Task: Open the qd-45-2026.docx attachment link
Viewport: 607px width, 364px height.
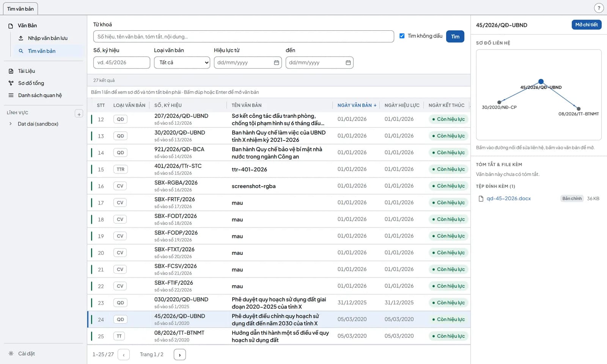Action: pos(509,199)
